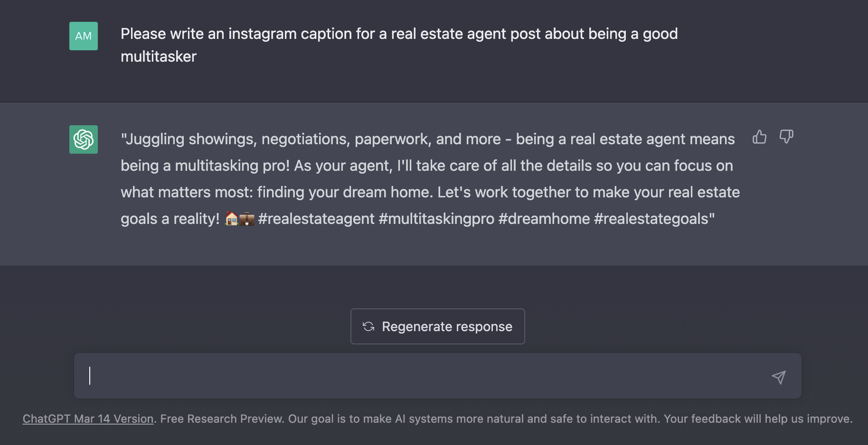Mark the response with thumbs down

click(x=786, y=137)
